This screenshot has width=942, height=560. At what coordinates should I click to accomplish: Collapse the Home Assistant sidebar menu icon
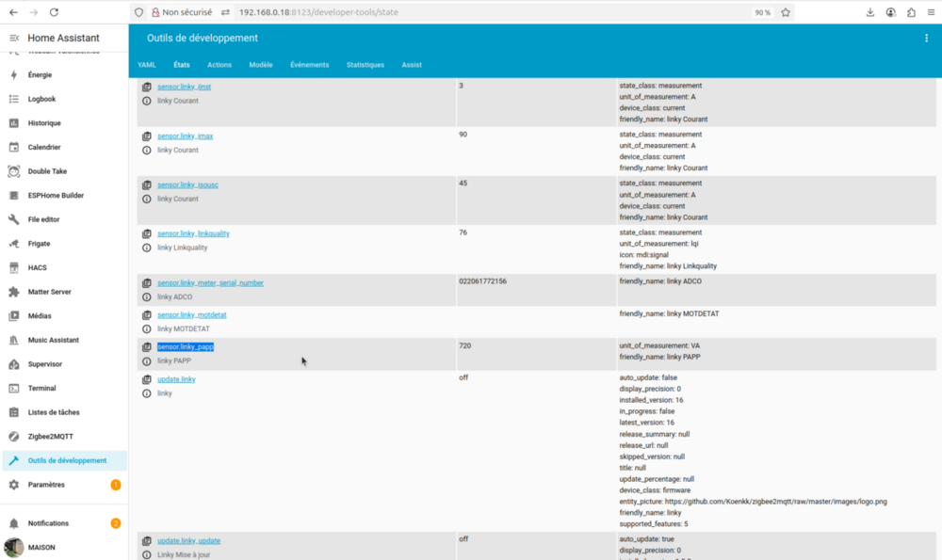point(14,38)
